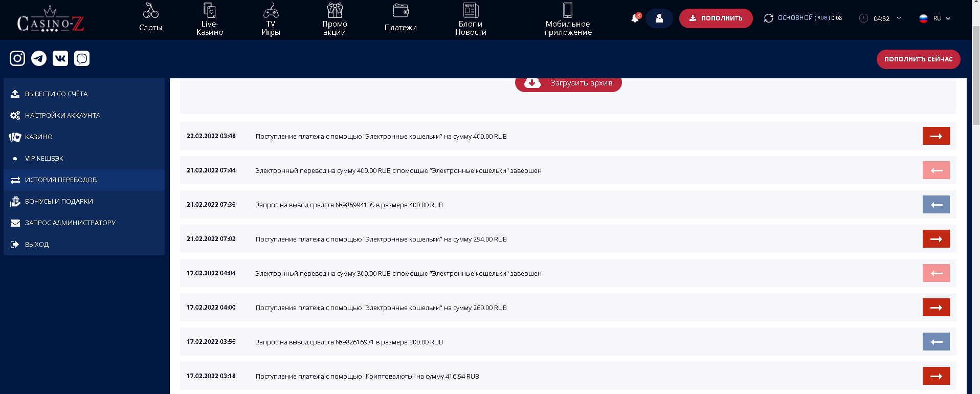Select ЗАПРОС АДМИНИСТРАТОРУ menu item
Viewport: 980px width, 394px height.
[84, 223]
